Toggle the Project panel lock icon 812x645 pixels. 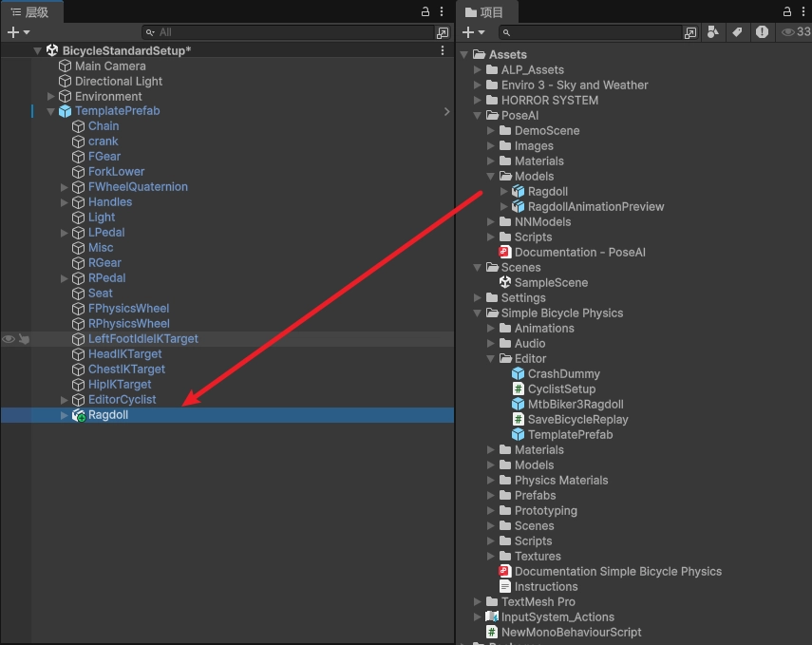[x=786, y=11]
